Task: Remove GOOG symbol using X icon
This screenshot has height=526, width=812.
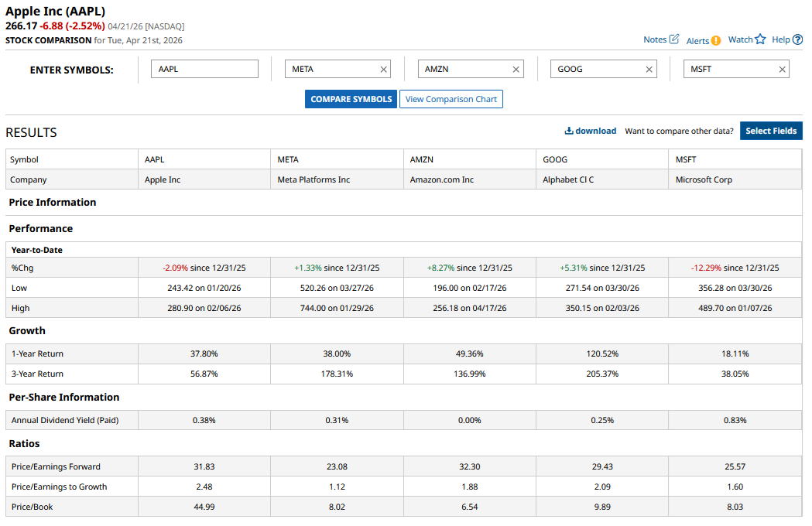Action: click(x=649, y=70)
